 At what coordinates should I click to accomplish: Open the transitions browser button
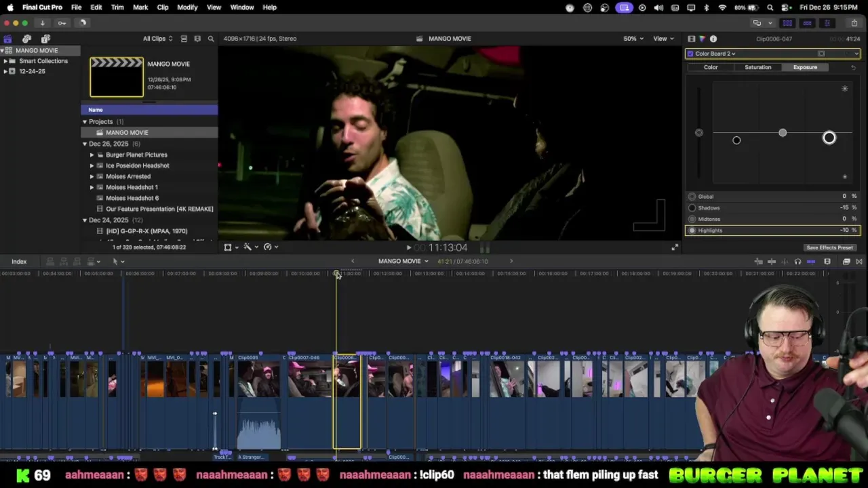(859, 262)
